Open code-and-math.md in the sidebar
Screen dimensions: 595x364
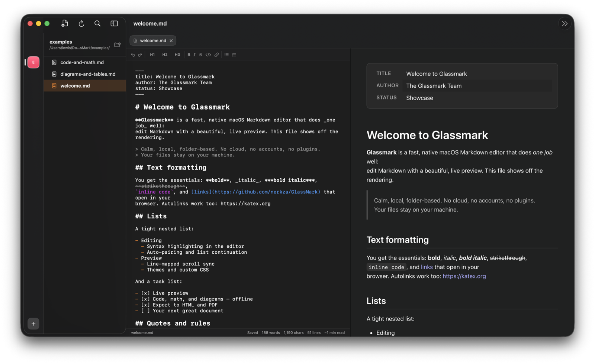[85, 62]
